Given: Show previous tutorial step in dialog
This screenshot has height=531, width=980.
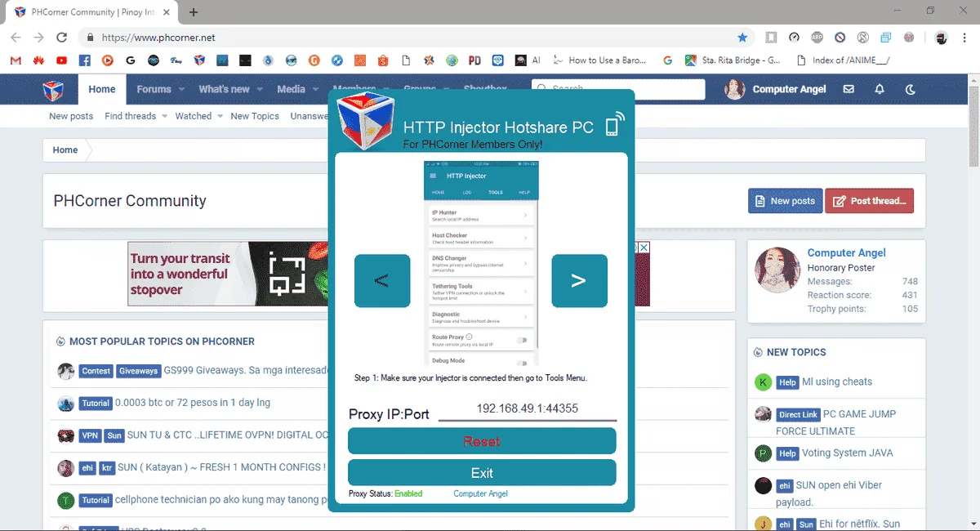Looking at the screenshot, I should tap(382, 281).
